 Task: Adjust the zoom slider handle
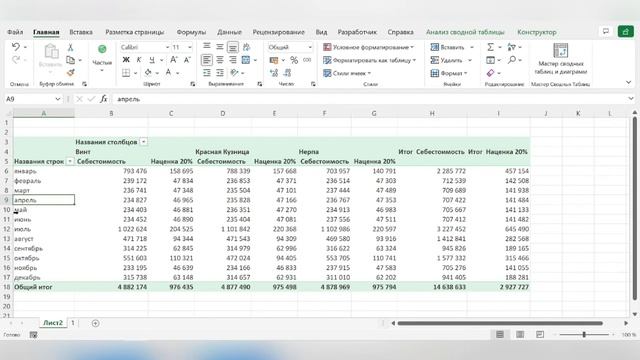pyautogui.click(x=584, y=335)
